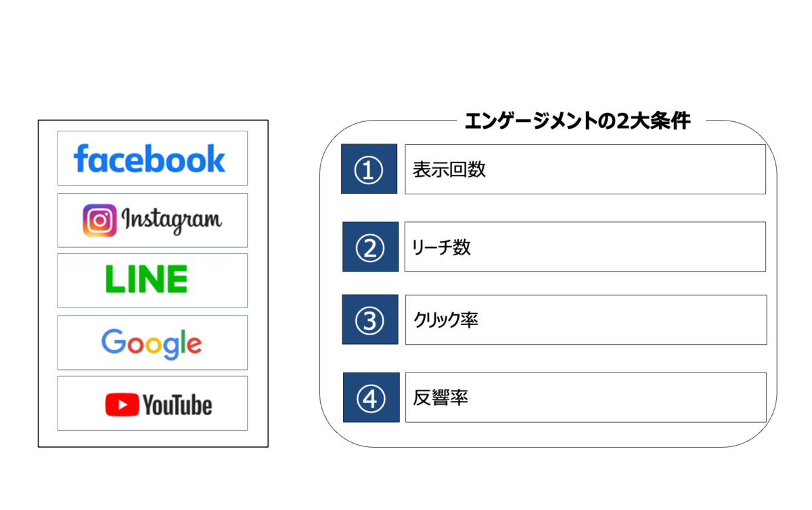Click the facebook logo
This screenshot has height=510, width=812.
click(150, 158)
